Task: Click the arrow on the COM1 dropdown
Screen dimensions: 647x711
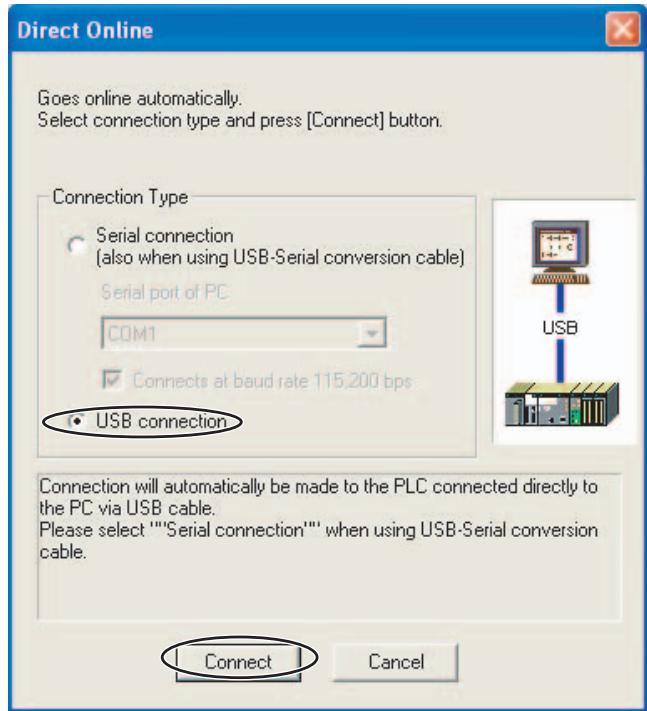Action: (x=371, y=334)
